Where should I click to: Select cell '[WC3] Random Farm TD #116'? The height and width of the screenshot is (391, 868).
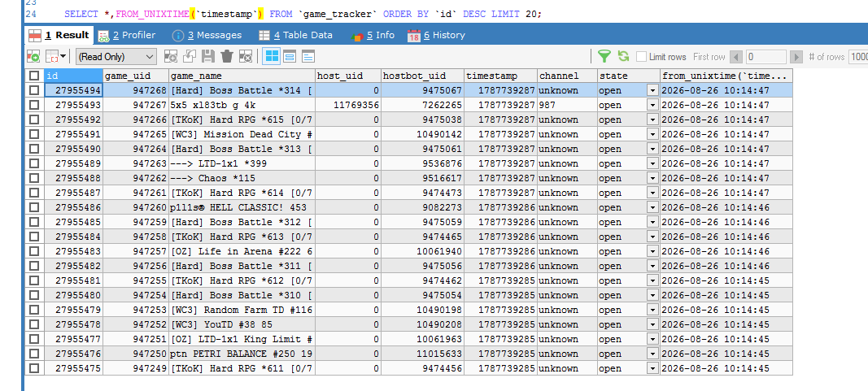242,310
